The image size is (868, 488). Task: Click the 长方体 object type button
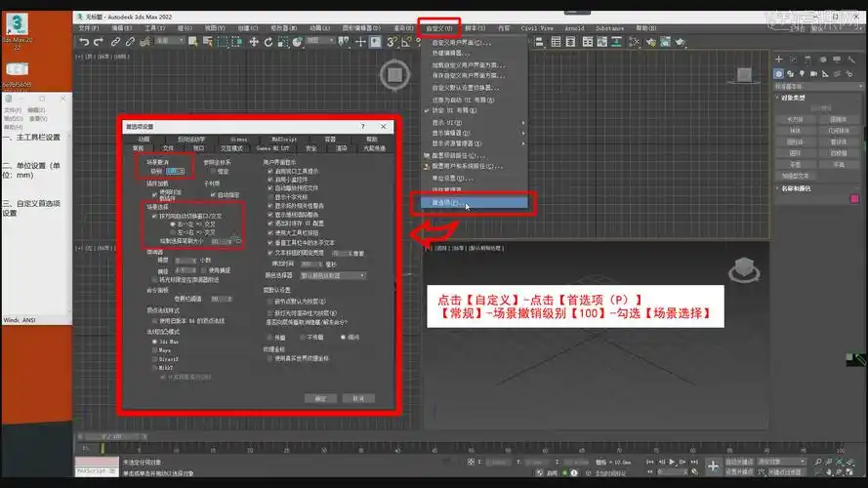796,119
